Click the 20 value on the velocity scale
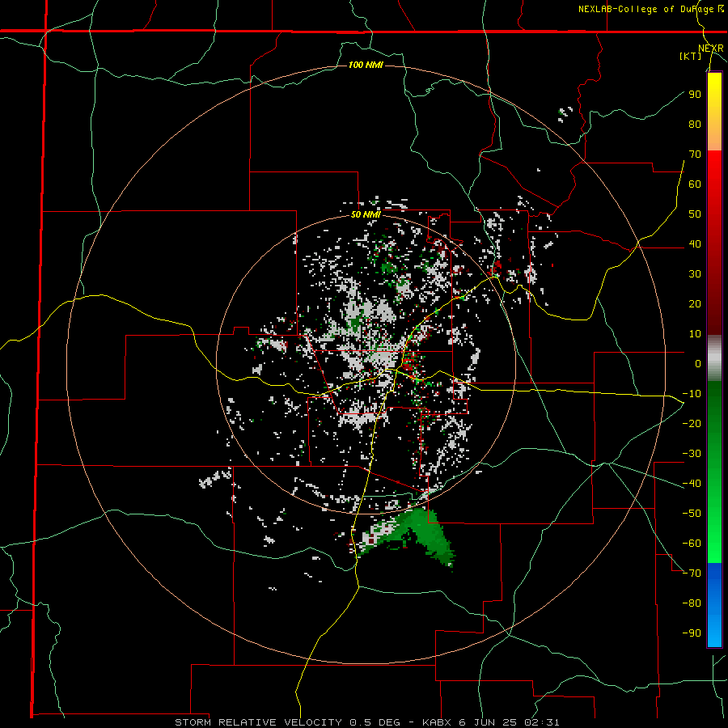Image resolution: width=728 pixels, height=728 pixels. click(x=695, y=303)
